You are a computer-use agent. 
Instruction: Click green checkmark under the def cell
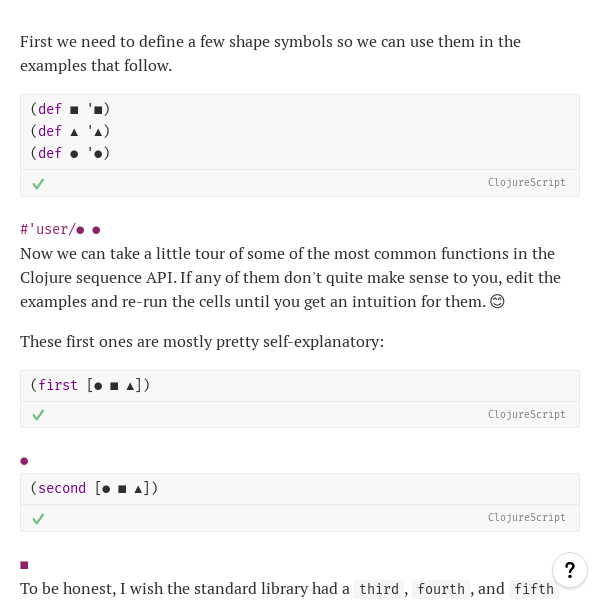pos(38,184)
